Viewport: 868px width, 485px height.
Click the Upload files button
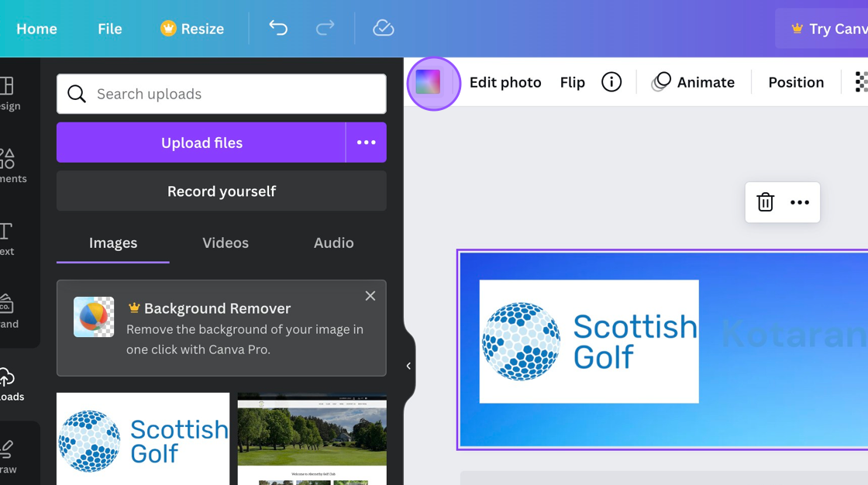coord(201,143)
